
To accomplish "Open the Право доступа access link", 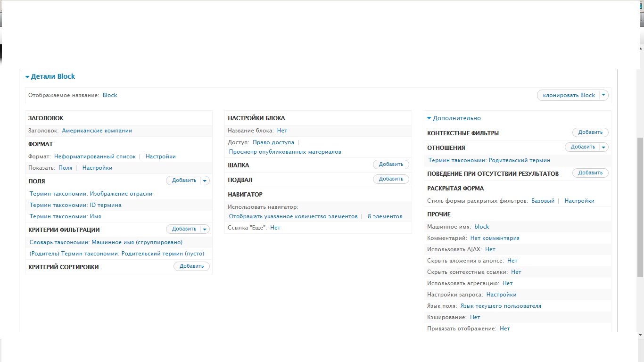I will (x=273, y=142).
